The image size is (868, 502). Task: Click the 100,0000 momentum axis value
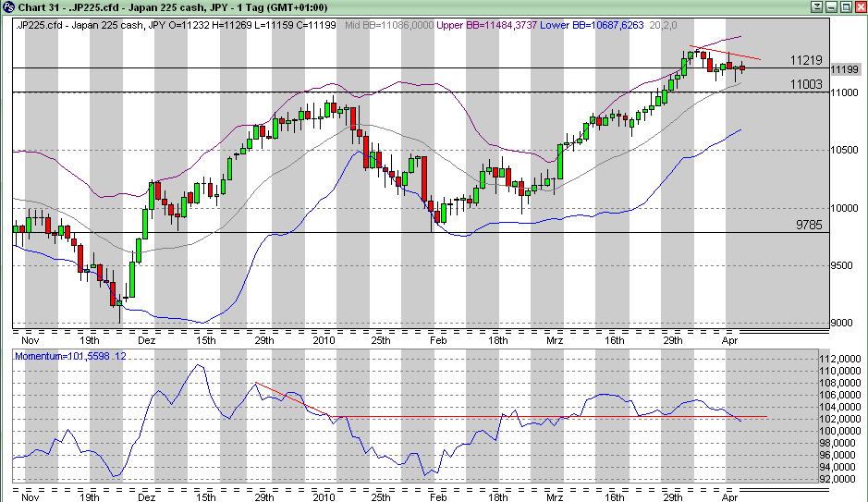pos(839,431)
